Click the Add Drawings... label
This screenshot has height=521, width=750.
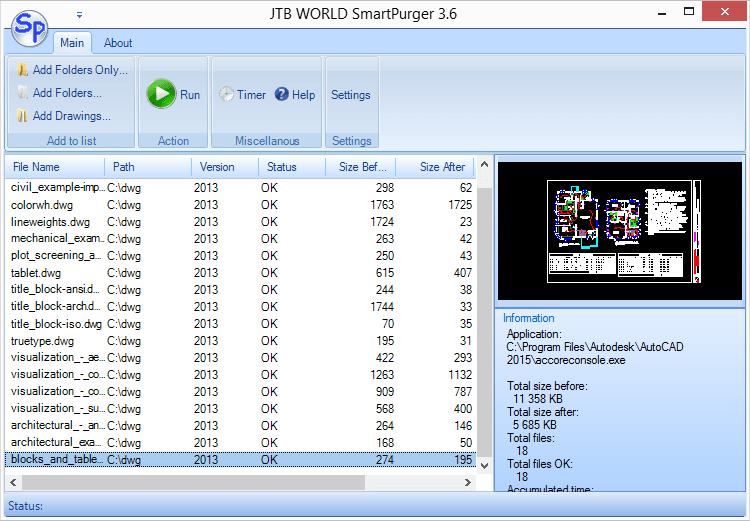72,116
